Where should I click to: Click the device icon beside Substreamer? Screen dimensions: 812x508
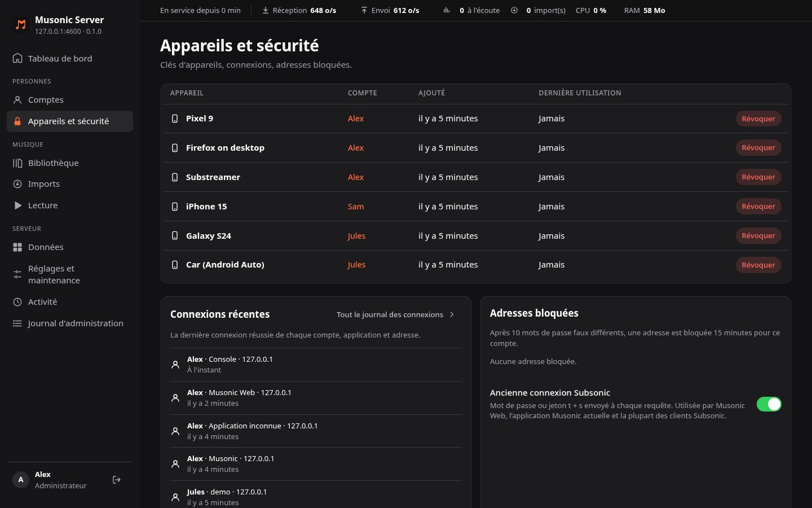tap(175, 177)
